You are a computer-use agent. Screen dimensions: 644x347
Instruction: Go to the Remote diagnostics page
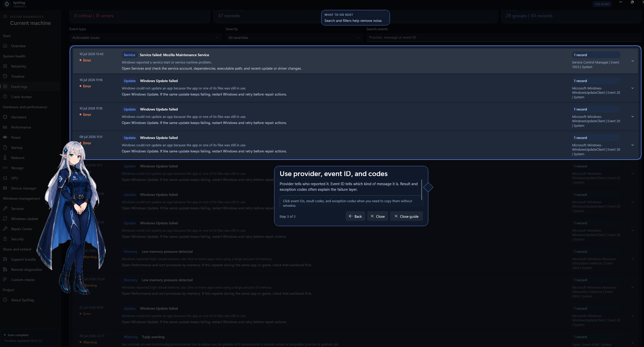26,270
